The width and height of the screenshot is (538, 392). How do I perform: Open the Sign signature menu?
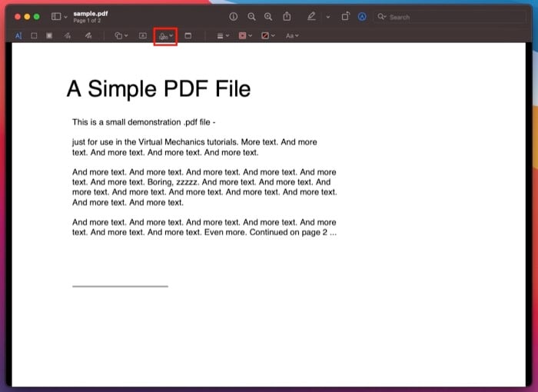[x=166, y=36]
